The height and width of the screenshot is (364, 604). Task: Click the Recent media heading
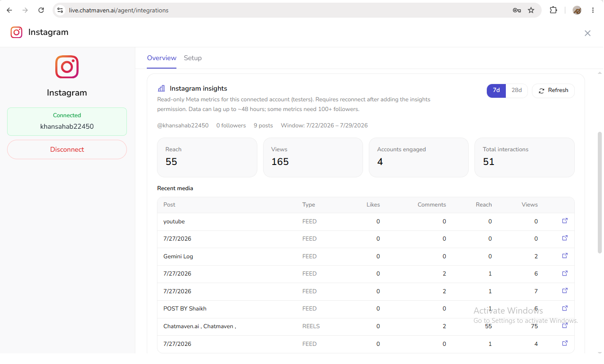coord(175,188)
